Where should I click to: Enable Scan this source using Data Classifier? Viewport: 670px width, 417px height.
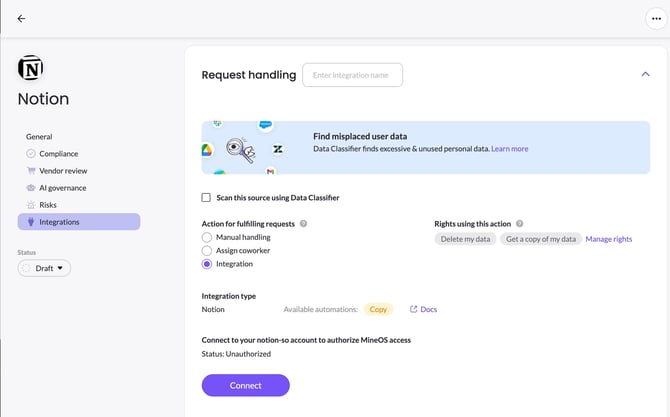206,197
